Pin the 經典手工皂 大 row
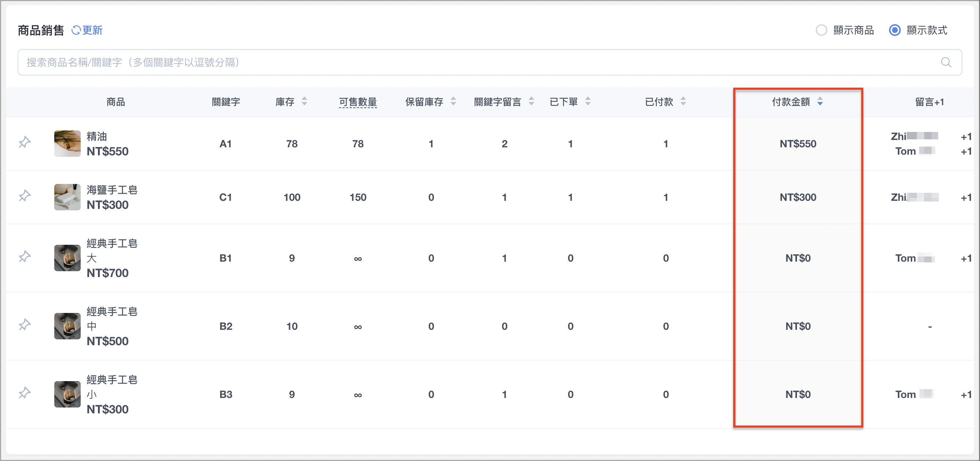The height and width of the screenshot is (461, 980). tap(25, 257)
